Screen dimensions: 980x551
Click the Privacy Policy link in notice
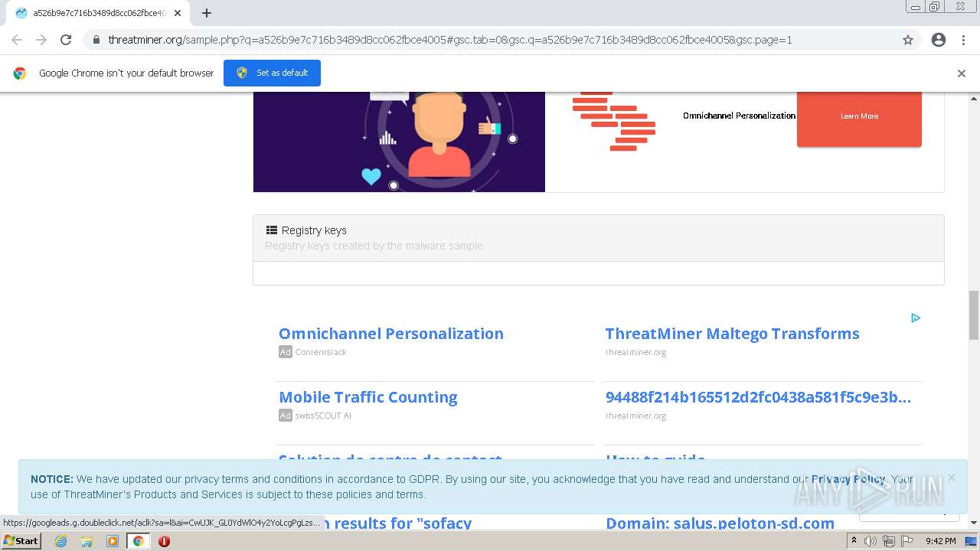pyautogui.click(x=848, y=479)
